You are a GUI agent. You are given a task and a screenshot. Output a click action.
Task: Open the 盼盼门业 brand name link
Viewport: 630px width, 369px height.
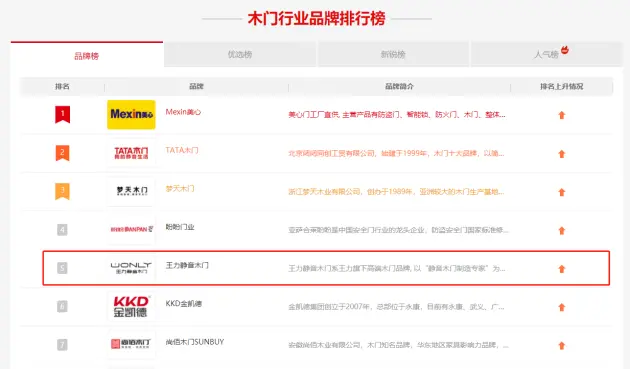click(x=180, y=227)
